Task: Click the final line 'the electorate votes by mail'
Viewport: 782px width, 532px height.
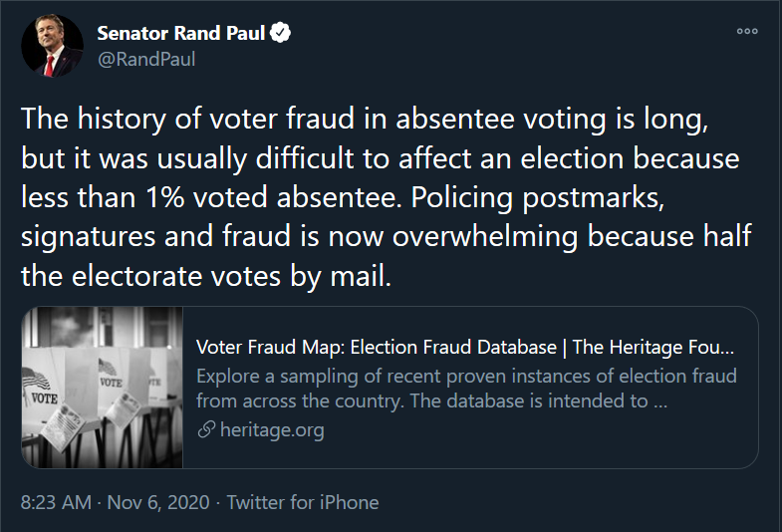Action: [206, 276]
